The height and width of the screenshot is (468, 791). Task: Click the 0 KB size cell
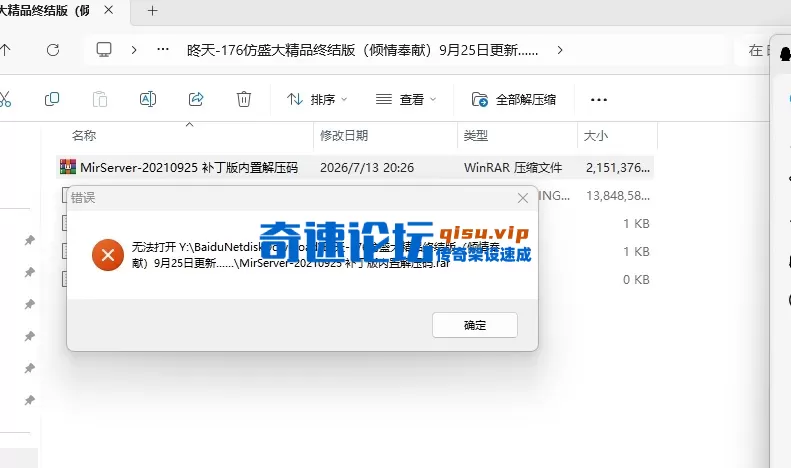tap(636, 280)
